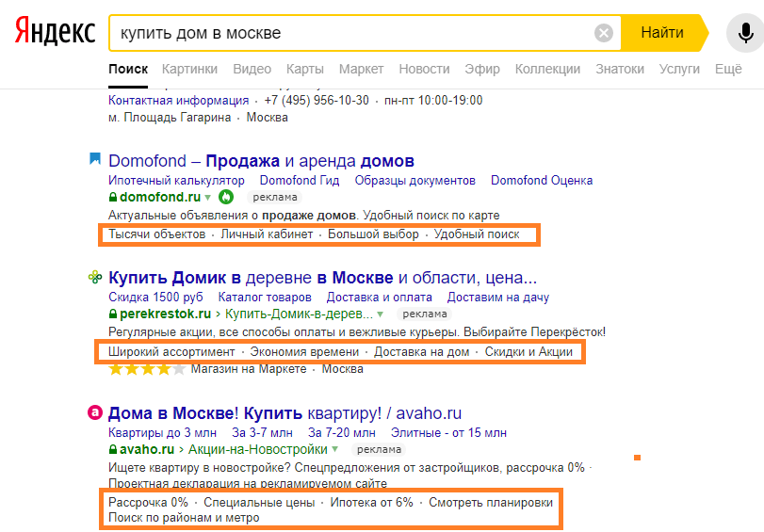The height and width of the screenshot is (532, 764).
Task: Switch to the Новости tab
Action: point(424,69)
